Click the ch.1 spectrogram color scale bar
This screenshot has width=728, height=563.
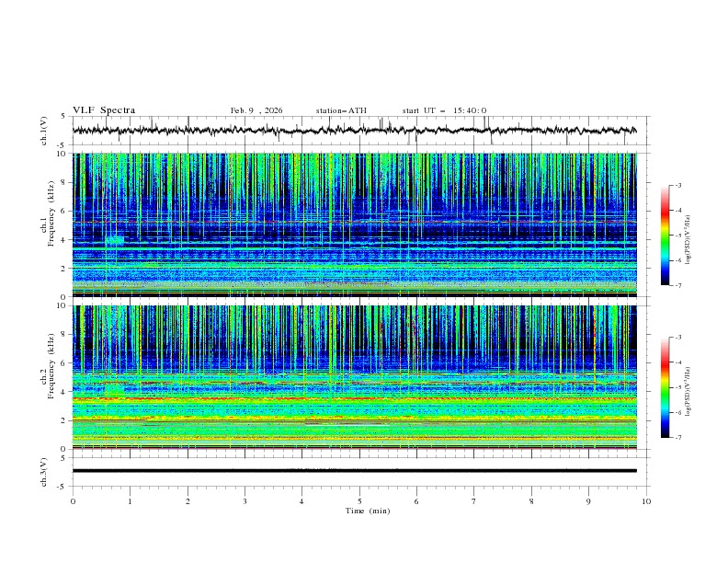(x=665, y=236)
